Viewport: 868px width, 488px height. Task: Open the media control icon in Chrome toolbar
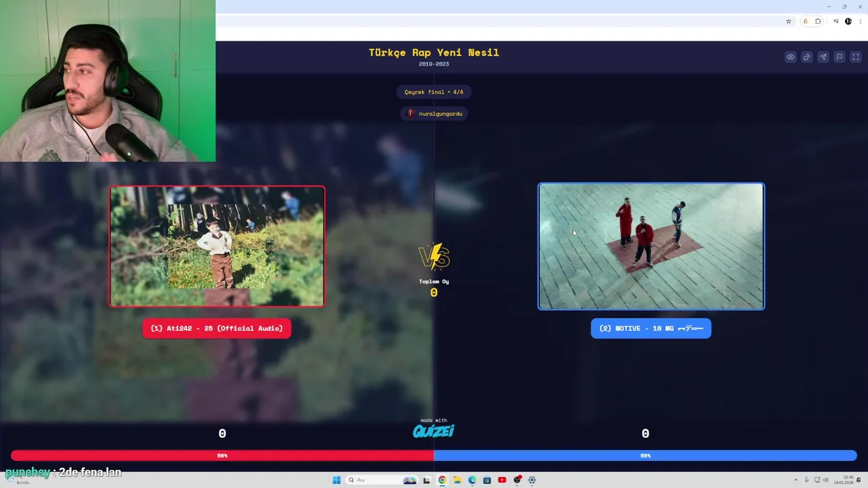pos(836,22)
